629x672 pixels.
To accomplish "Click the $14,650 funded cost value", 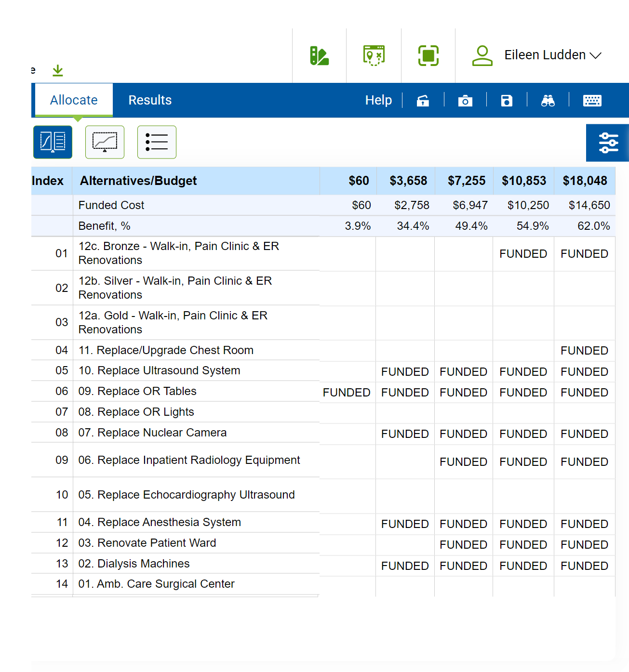I will point(589,205).
